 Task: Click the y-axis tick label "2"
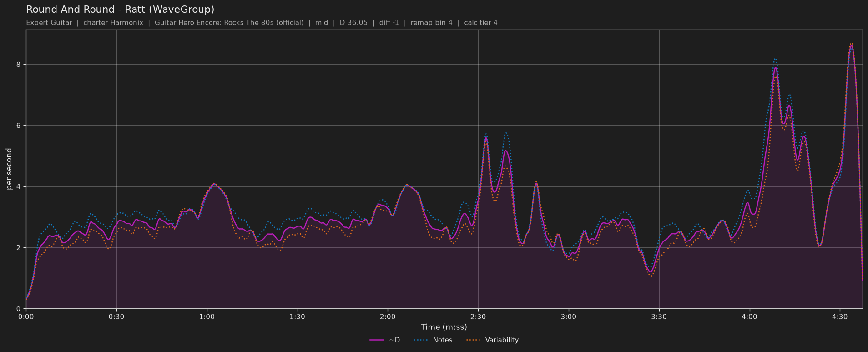click(19, 248)
